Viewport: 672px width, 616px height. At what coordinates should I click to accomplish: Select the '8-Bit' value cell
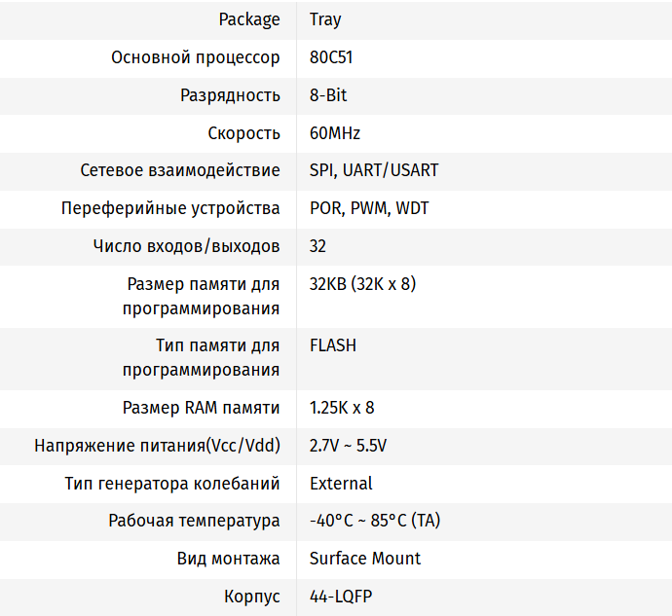[x=328, y=95]
